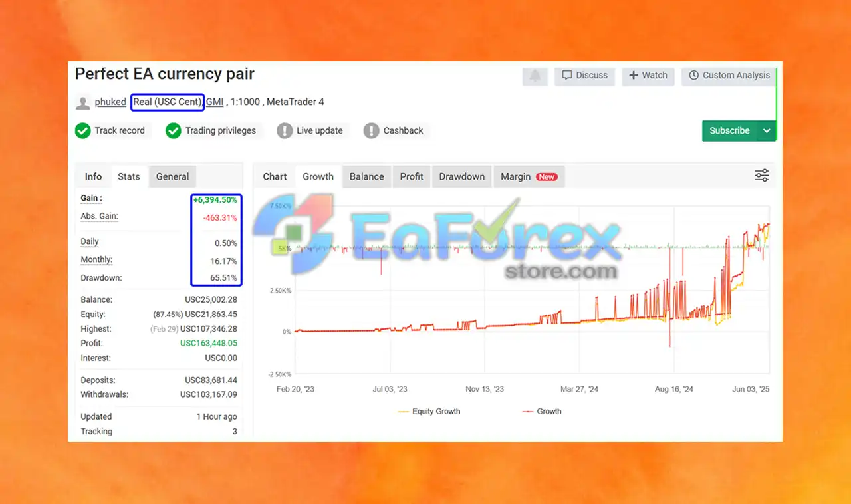Viewport: 851px width, 504px height.
Task: Click the Track record green check icon
Action: point(83,131)
